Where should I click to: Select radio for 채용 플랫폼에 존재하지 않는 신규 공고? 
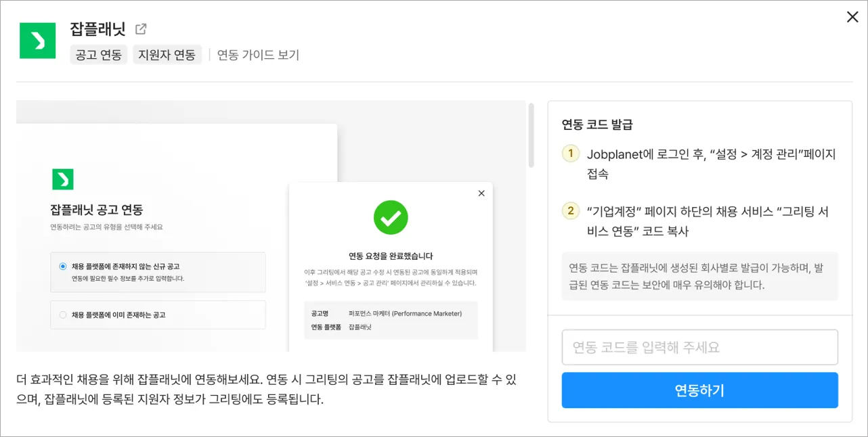point(63,267)
